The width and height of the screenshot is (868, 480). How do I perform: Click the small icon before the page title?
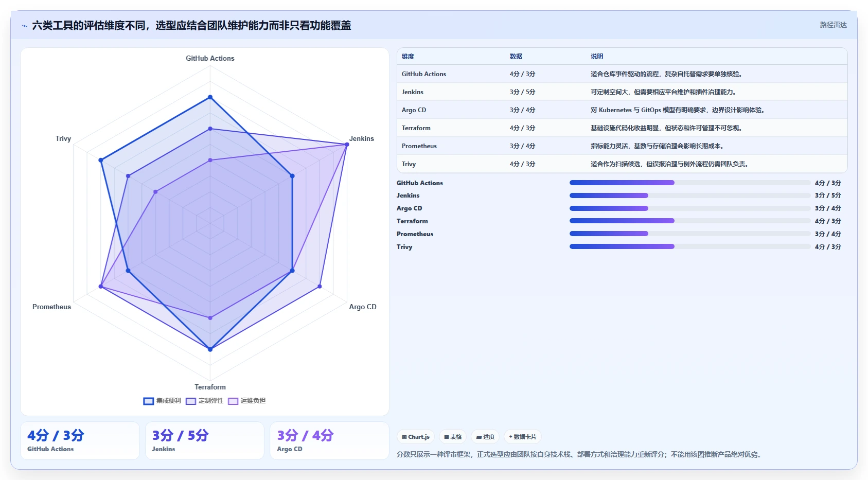(24, 26)
